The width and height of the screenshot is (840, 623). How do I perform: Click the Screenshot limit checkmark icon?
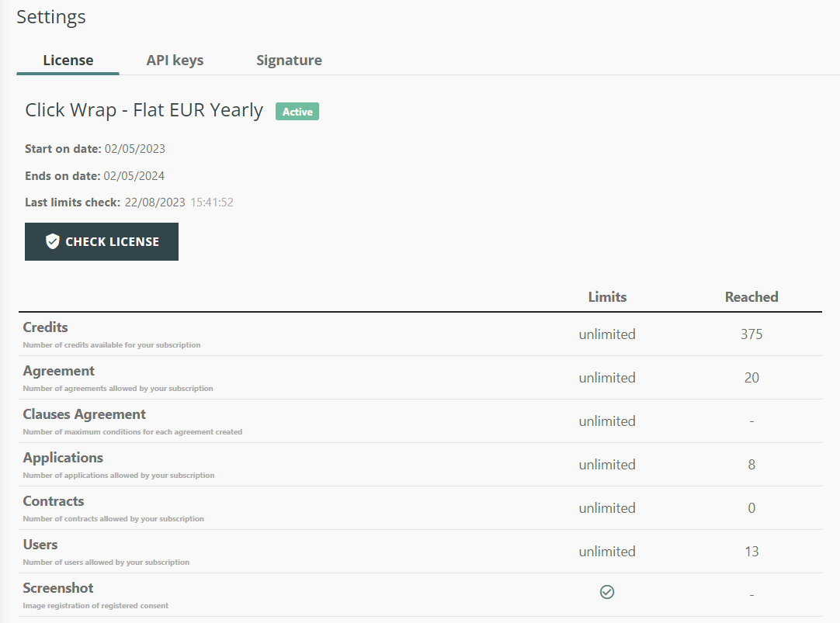pos(607,592)
